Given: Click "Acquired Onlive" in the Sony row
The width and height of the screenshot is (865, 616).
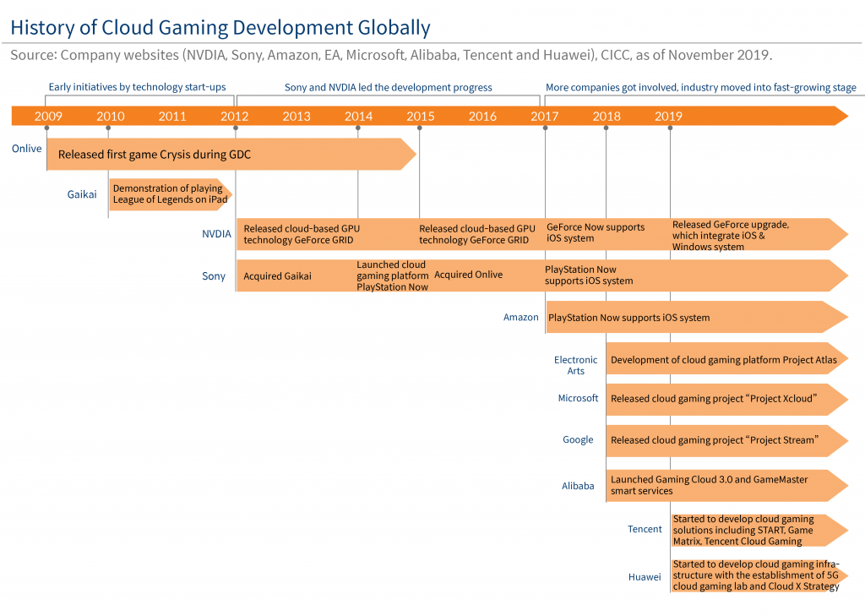Looking at the screenshot, I should pyautogui.click(x=468, y=275).
